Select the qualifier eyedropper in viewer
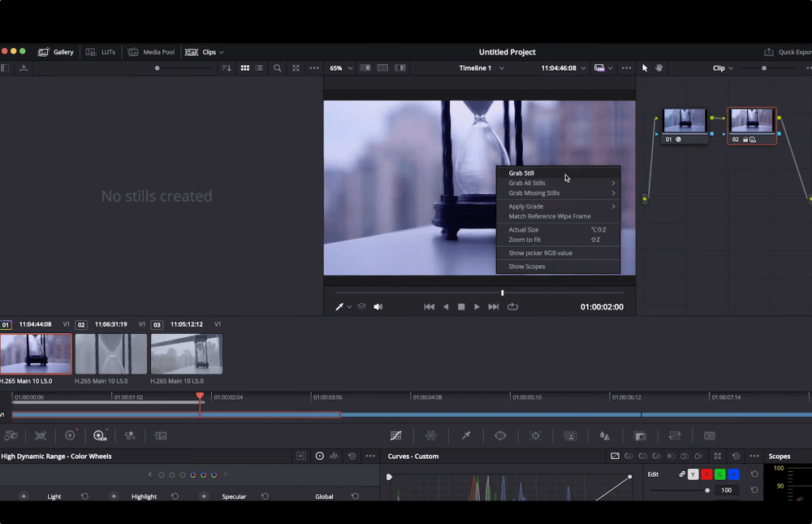This screenshot has width=812, height=524. [339, 307]
